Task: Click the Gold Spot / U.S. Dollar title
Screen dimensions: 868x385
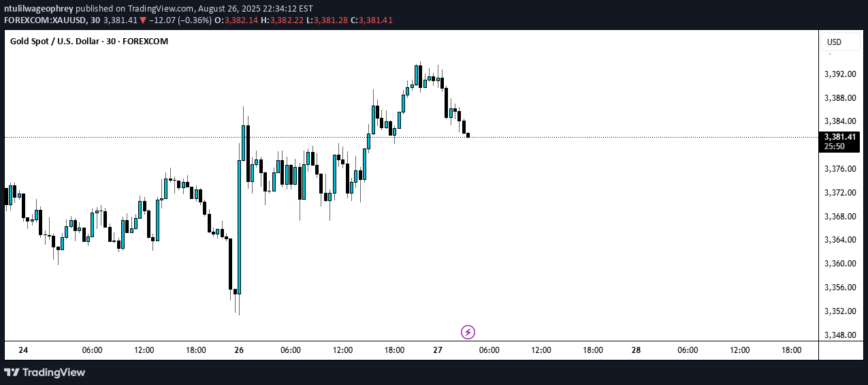Action: click(x=89, y=42)
